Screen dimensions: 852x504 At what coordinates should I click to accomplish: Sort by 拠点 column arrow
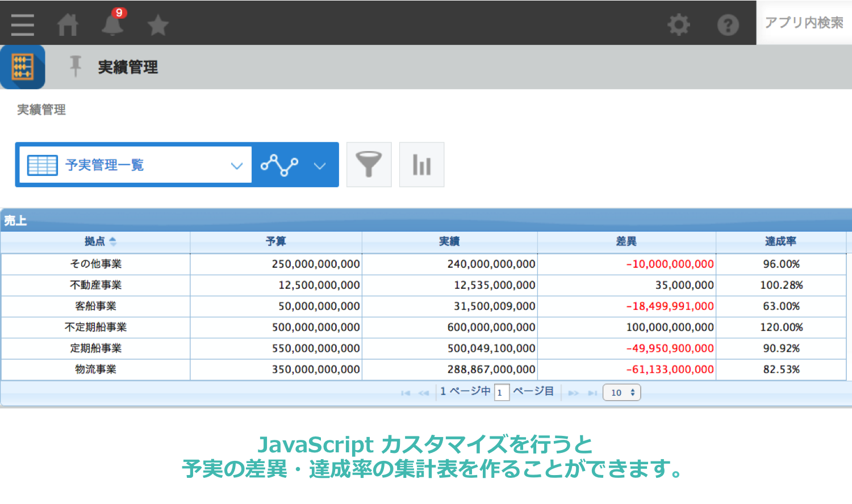click(x=112, y=242)
